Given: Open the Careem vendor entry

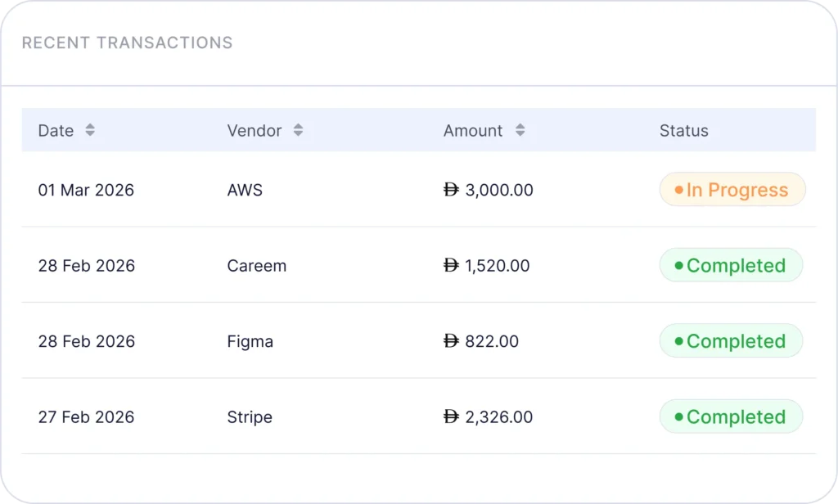Looking at the screenshot, I should coord(256,266).
